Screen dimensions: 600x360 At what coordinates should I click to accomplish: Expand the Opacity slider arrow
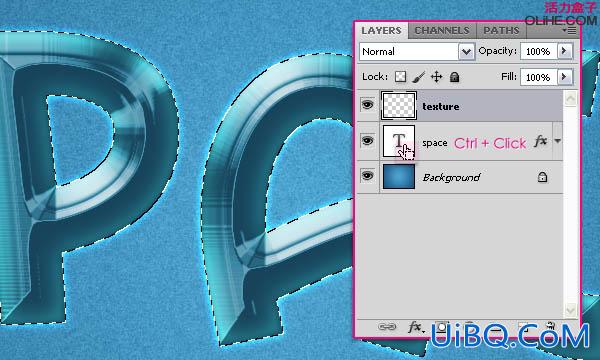[564, 51]
